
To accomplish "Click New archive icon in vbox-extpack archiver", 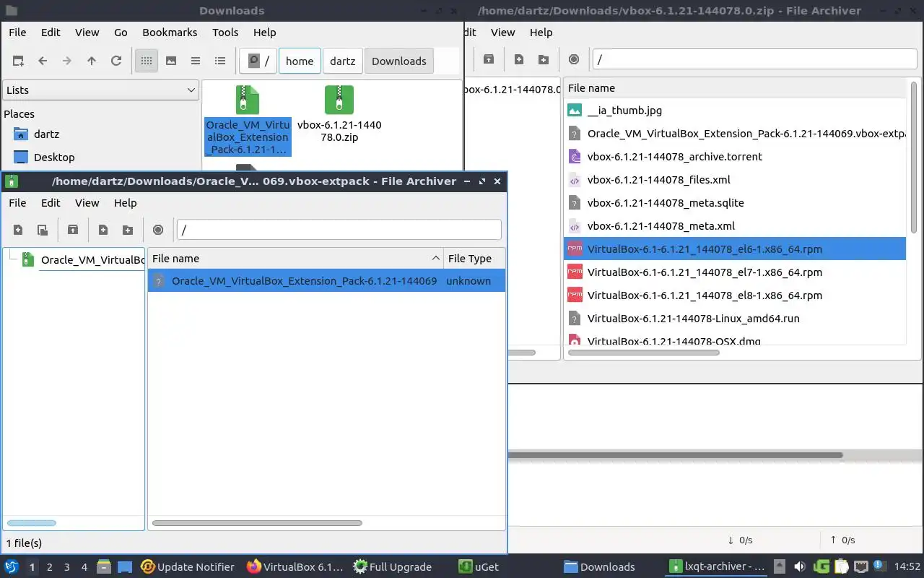I will tap(18, 230).
